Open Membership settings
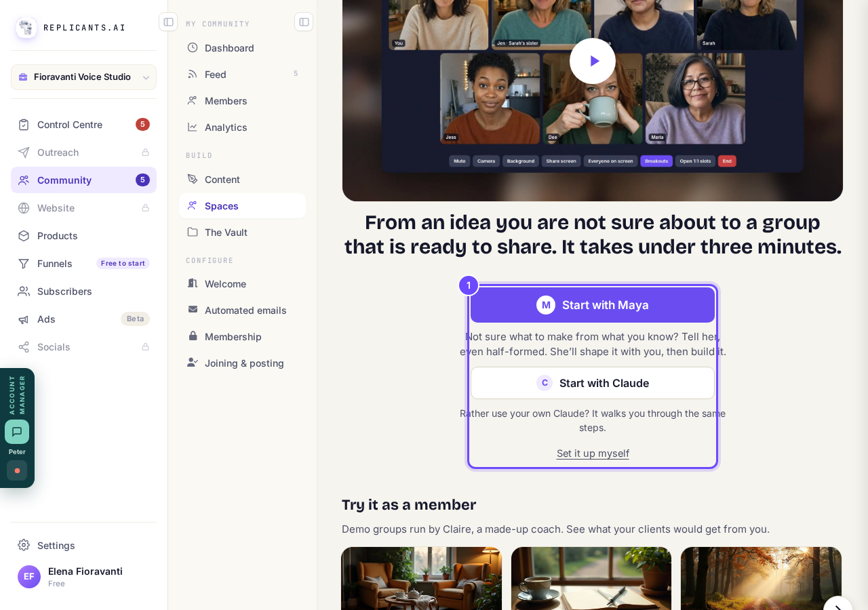The height and width of the screenshot is (610, 868). (242, 337)
